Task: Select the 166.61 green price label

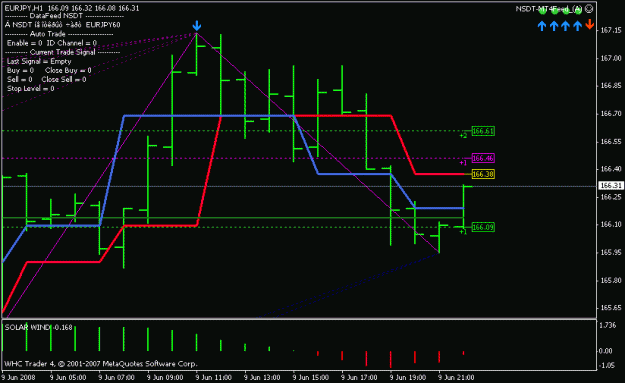Action: 483,131
